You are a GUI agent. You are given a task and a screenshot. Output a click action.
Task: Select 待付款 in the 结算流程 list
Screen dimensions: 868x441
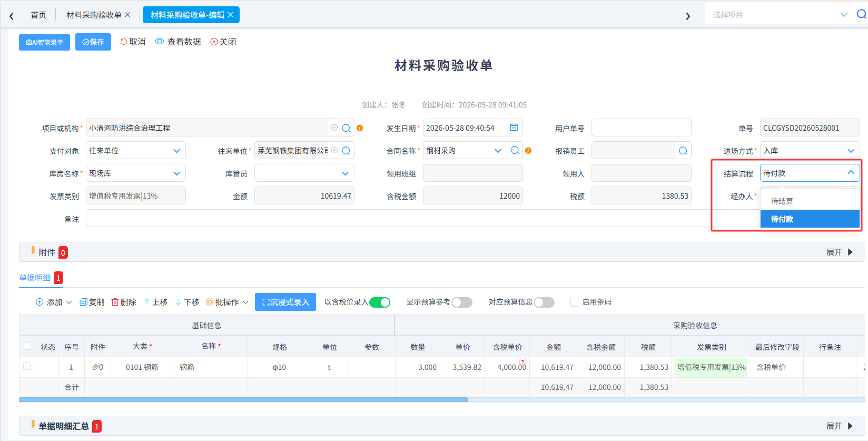[x=810, y=219]
